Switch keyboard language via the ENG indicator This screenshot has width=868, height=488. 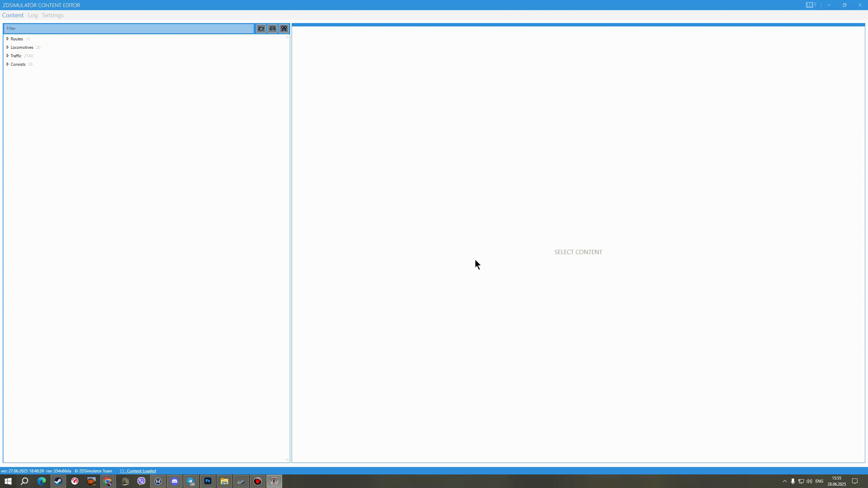(x=820, y=481)
